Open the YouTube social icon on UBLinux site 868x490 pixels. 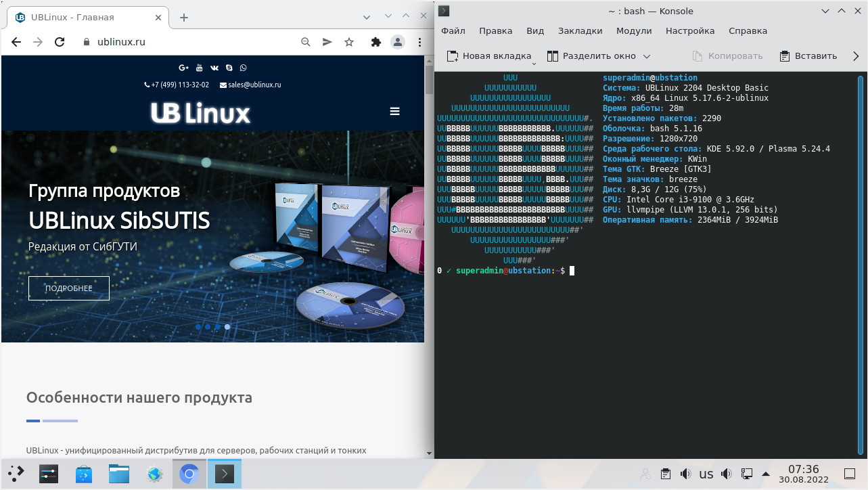[199, 68]
